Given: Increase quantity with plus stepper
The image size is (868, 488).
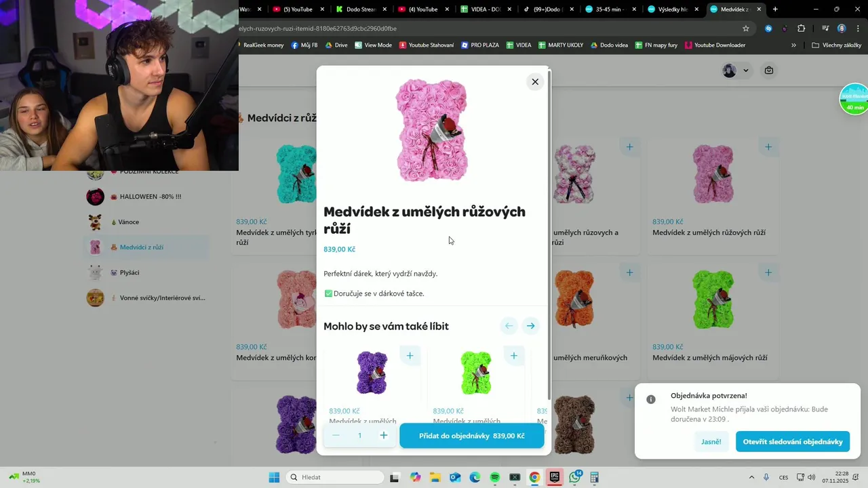Looking at the screenshot, I should (384, 436).
